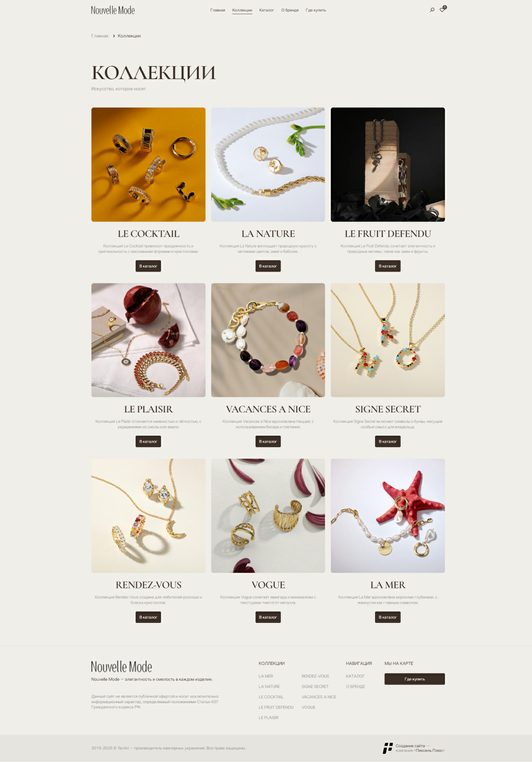Open LA MER footer collection link
The height and width of the screenshot is (762, 532).
pyautogui.click(x=266, y=676)
